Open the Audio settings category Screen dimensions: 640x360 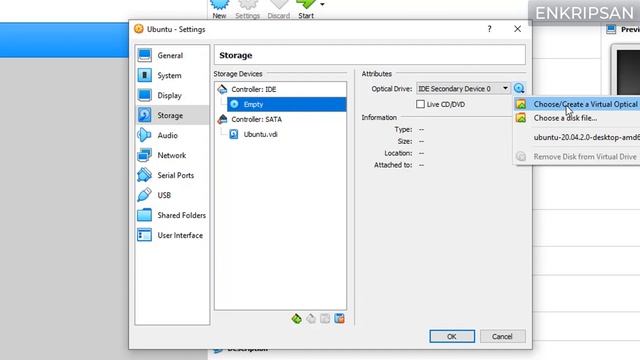click(x=172, y=135)
